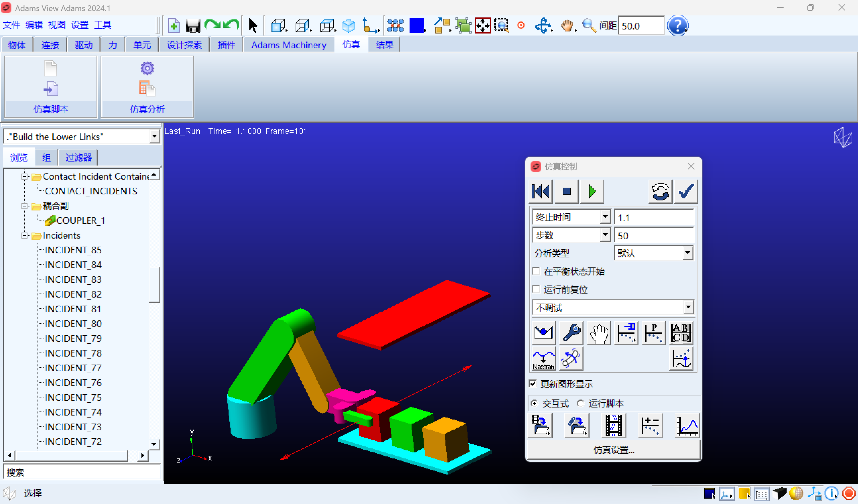This screenshot has width=858, height=504.
Task: Click the select arrow tool
Action: pyautogui.click(x=253, y=25)
